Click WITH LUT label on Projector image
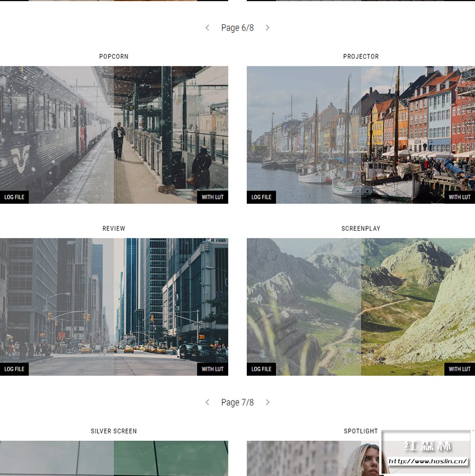475x476 pixels. coord(459,197)
